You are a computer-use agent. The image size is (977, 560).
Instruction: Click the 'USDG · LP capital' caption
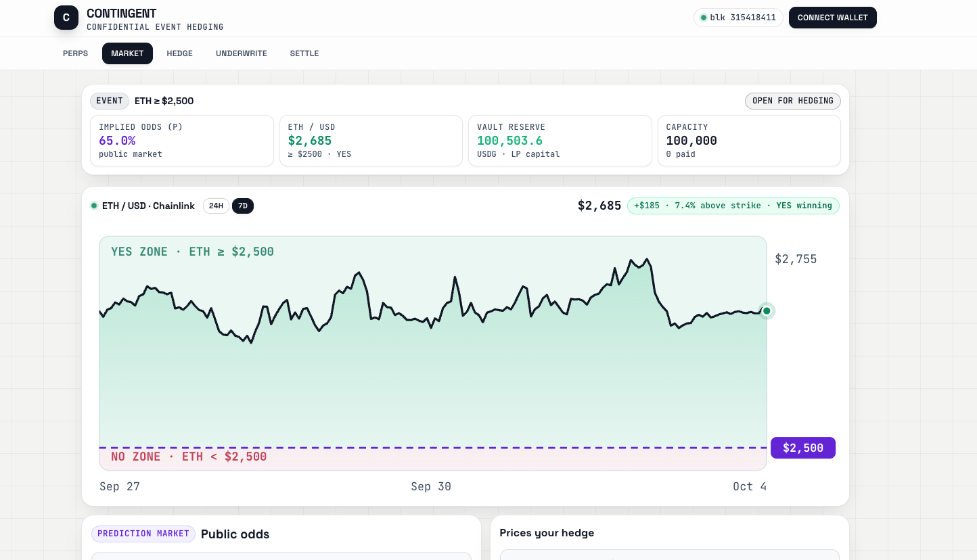[x=518, y=154]
